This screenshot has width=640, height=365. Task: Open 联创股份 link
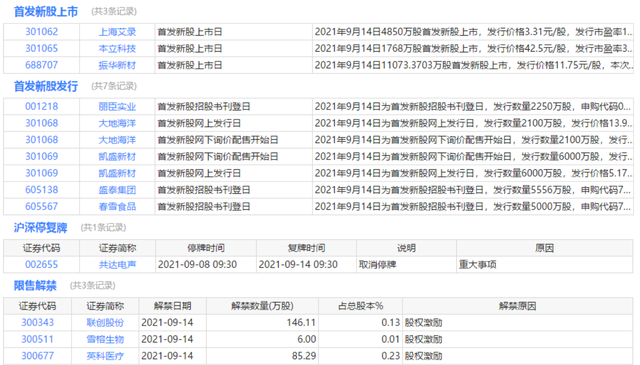coord(105,323)
